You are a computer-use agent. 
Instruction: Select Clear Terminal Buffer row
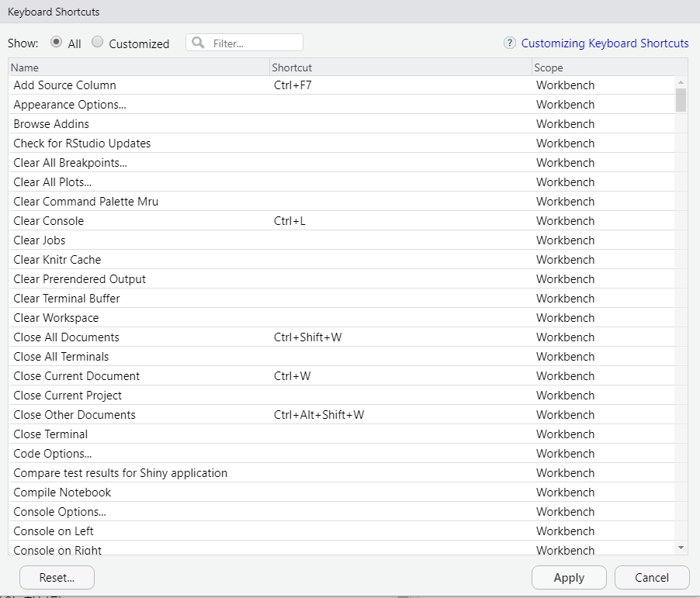pyautogui.click(x=341, y=299)
